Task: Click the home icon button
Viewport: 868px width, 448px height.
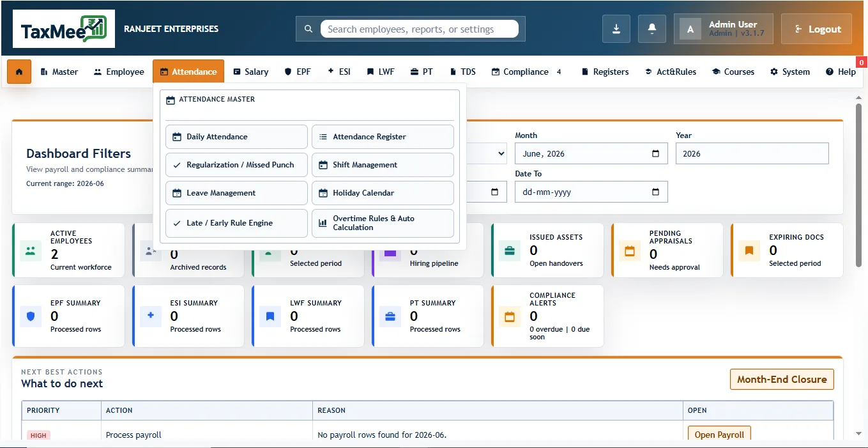Action: tap(19, 72)
